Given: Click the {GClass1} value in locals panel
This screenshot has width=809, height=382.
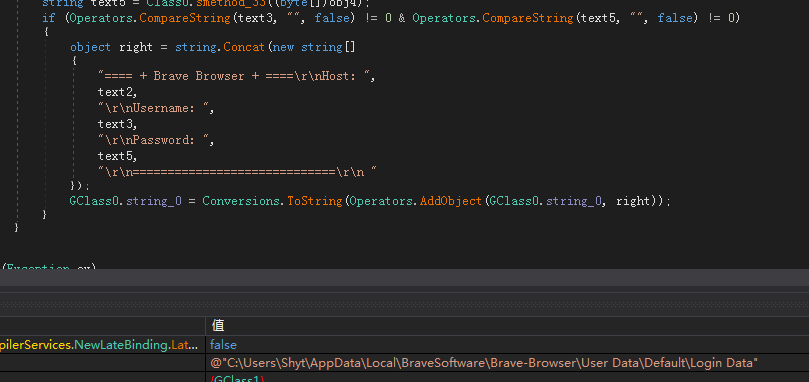Looking at the screenshot, I should coord(238,379).
